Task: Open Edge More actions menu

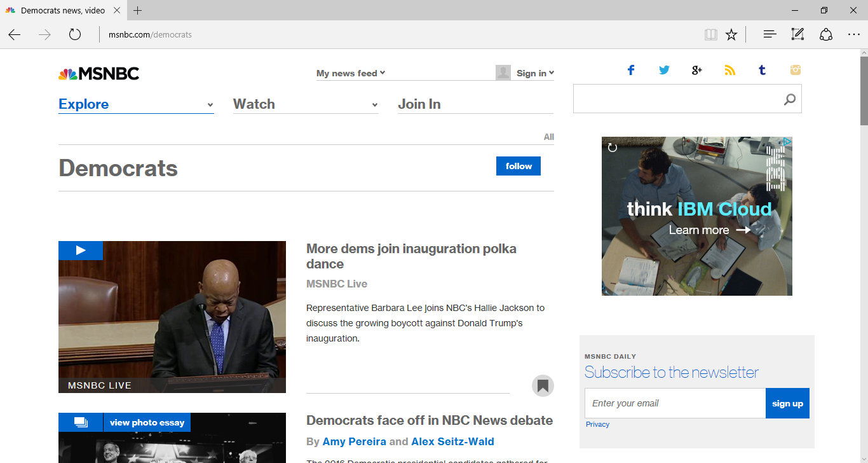Action: tap(853, 34)
